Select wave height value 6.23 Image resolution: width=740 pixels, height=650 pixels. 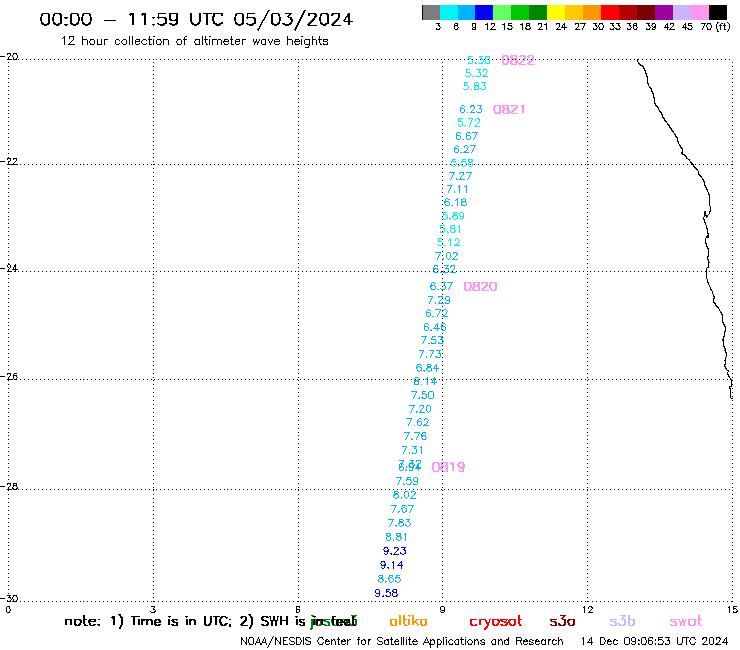[x=471, y=109]
